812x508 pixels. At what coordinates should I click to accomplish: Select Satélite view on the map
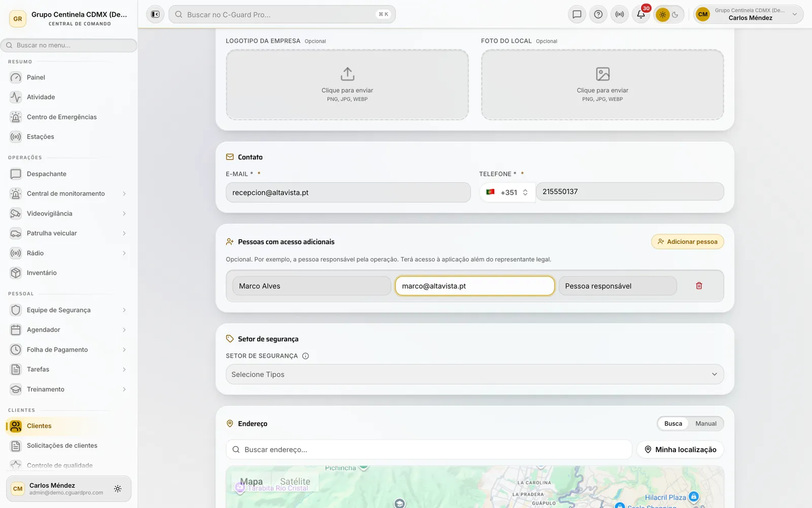click(x=295, y=482)
